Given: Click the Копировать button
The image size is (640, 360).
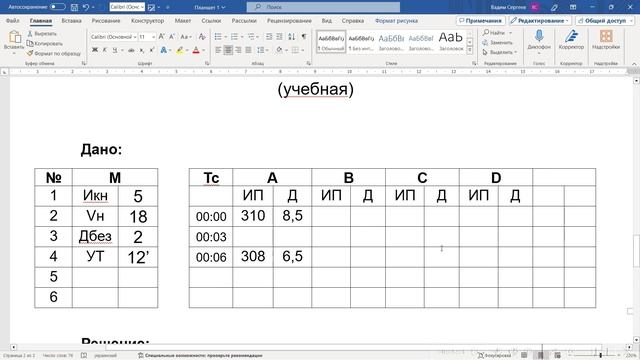Looking at the screenshot, I should click(x=44, y=43).
